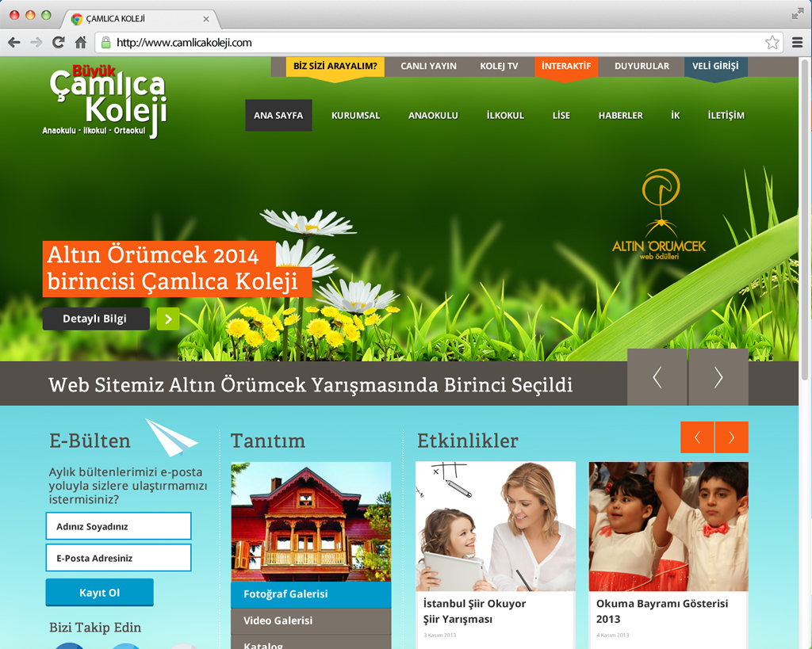
Task: Focus the E-Posta Adresiniz field
Action: [x=119, y=558]
